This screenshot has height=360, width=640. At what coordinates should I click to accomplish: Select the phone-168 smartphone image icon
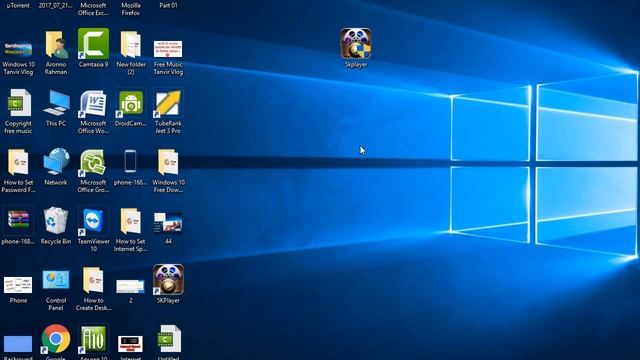click(130, 161)
